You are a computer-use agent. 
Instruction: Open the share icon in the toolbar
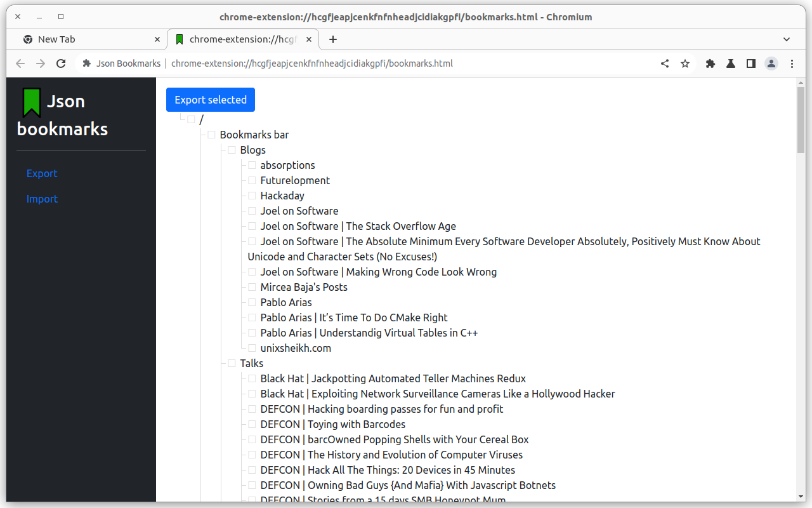[x=664, y=63]
